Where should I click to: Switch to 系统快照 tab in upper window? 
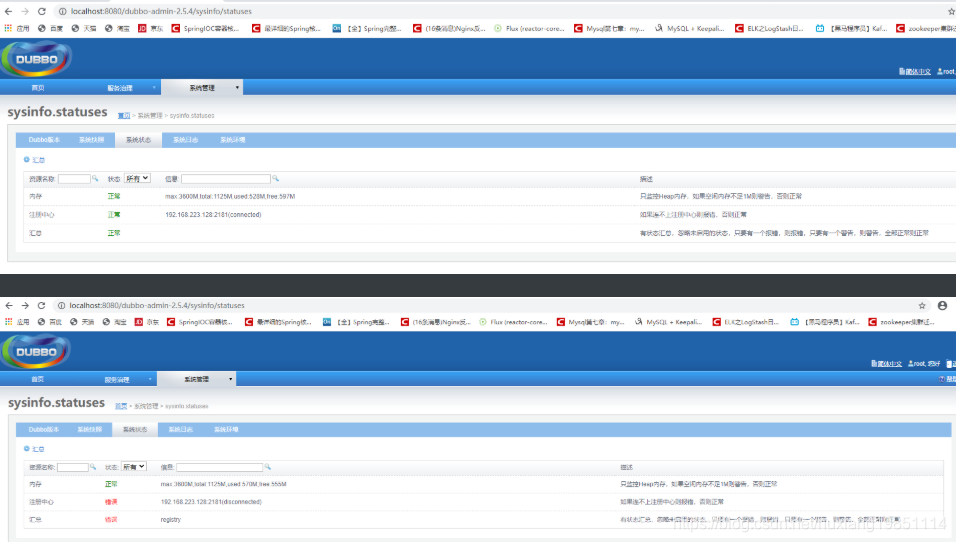tap(91, 140)
